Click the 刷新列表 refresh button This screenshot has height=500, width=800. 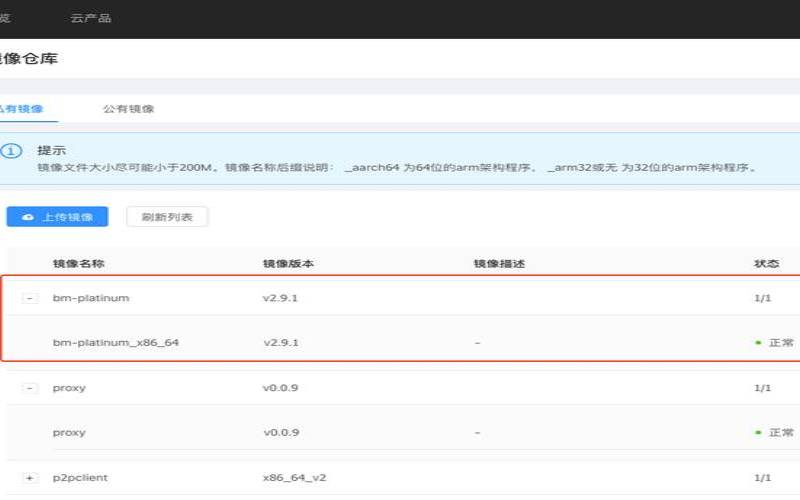(167, 217)
